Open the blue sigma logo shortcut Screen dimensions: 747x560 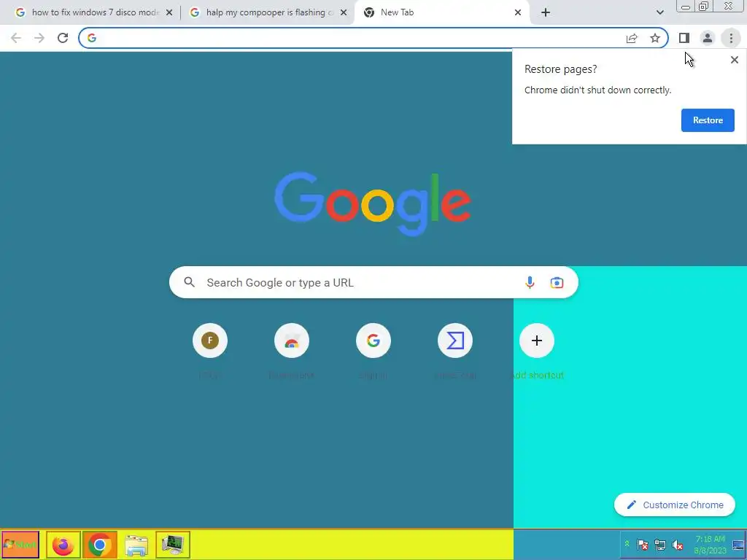tap(455, 341)
